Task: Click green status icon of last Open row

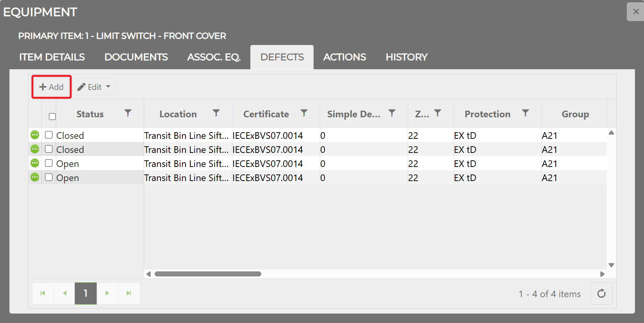Action: click(35, 177)
